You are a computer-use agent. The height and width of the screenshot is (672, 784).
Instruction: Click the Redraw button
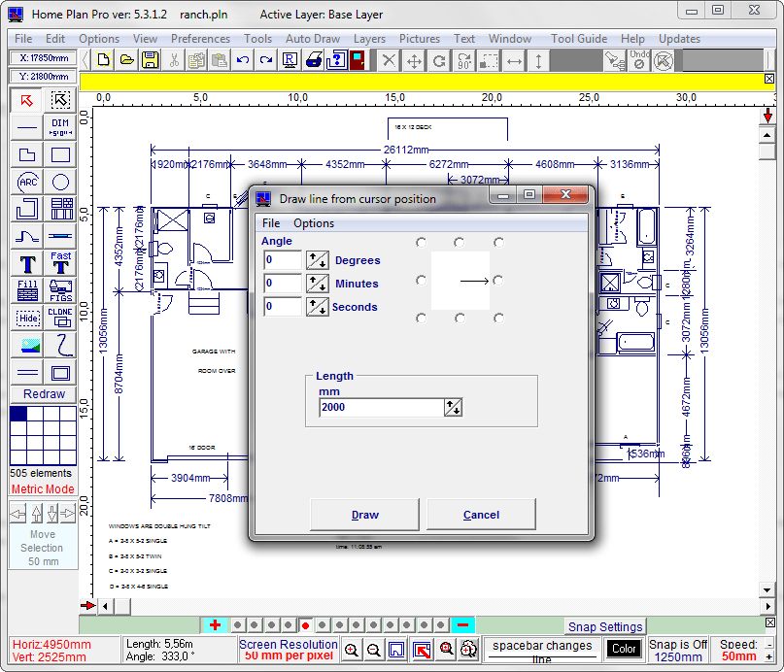click(x=44, y=394)
